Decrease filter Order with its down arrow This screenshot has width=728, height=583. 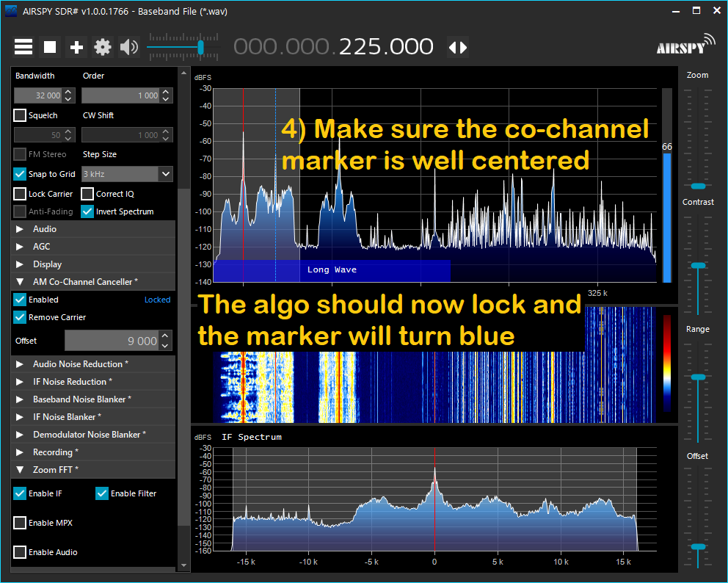166,99
